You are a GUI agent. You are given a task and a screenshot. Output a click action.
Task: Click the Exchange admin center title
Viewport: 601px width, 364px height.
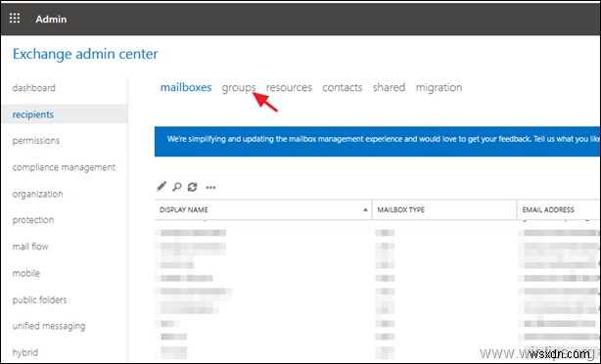85,54
